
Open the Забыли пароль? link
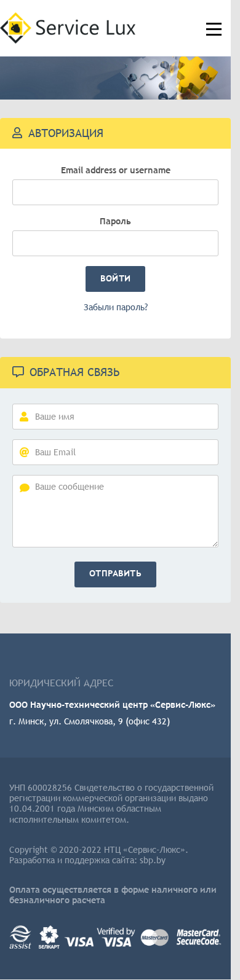pos(116,307)
